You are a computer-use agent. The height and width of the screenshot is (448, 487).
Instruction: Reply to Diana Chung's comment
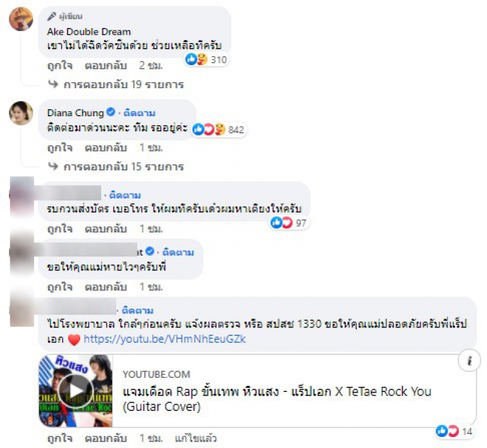(106, 147)
